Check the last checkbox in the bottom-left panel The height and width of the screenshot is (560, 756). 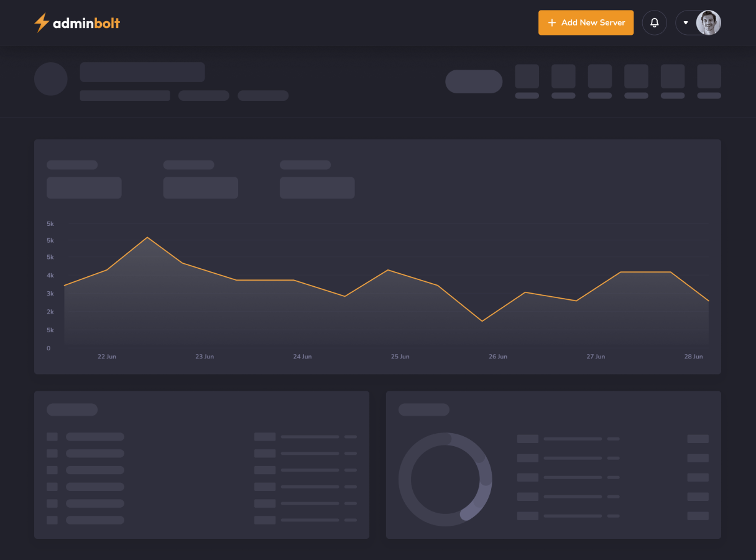tap(53, 520)
